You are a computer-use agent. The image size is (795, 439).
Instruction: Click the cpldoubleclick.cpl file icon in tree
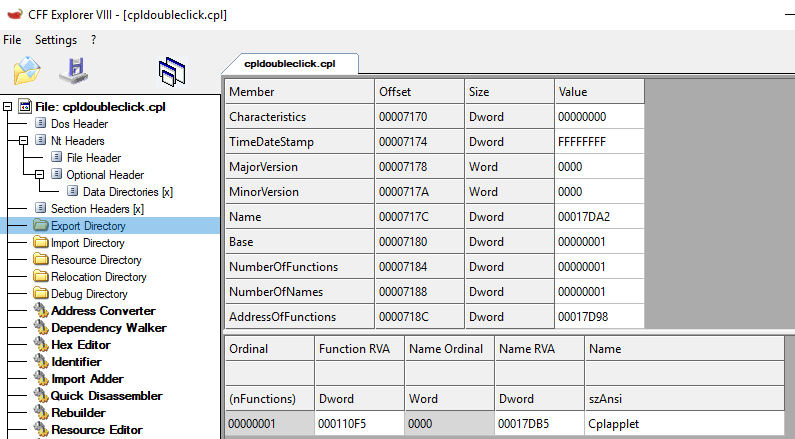pyautogui.click(x=25, y=106)
